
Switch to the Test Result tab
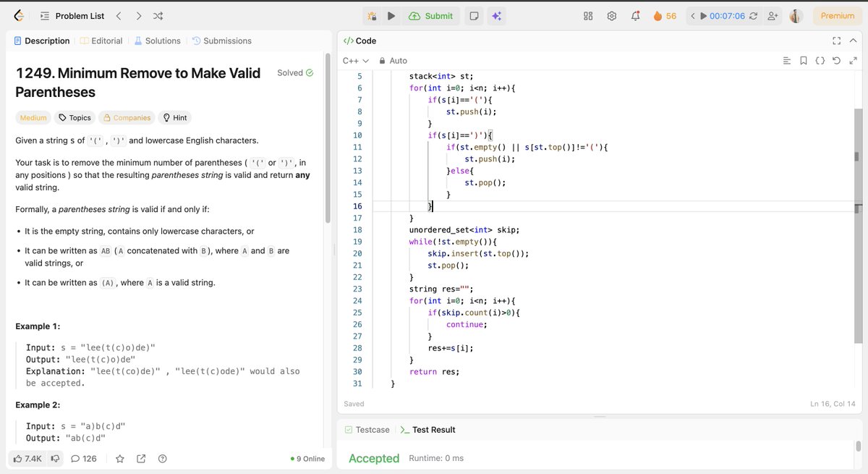tap(428, 430)
